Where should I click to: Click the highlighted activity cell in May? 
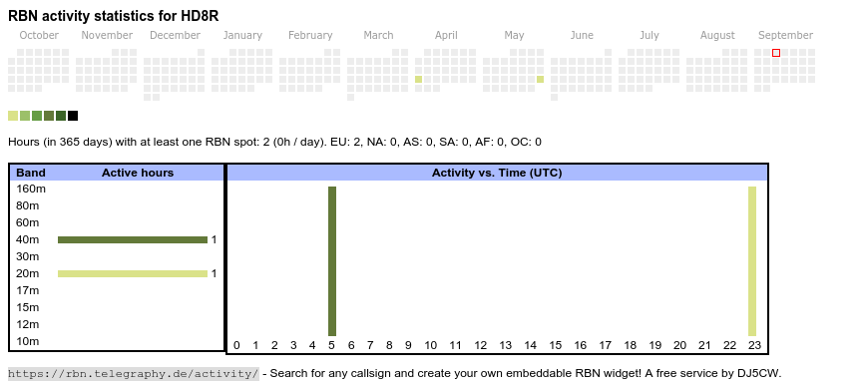tap(541, 79)
